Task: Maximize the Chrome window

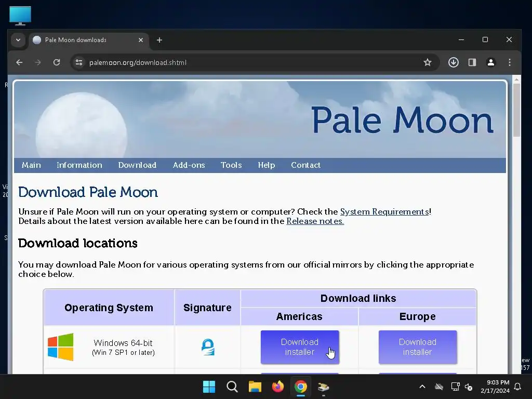Action: point(485,39)
